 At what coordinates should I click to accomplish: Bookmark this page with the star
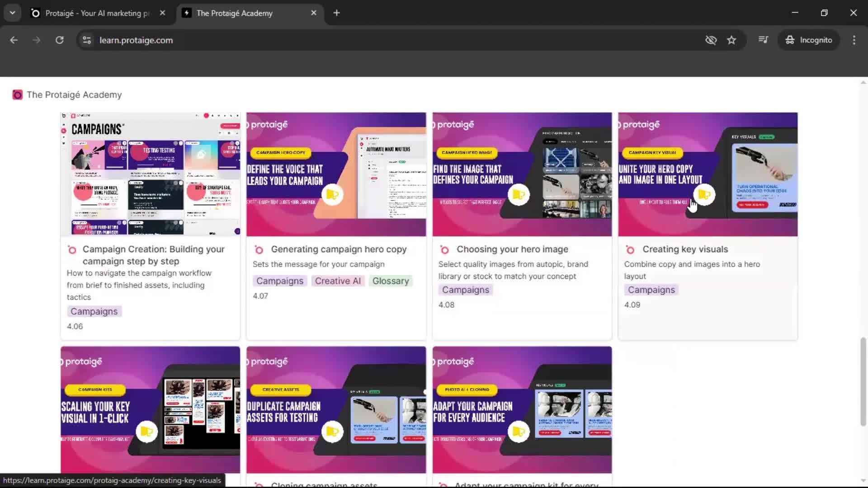tap(732, 40)
